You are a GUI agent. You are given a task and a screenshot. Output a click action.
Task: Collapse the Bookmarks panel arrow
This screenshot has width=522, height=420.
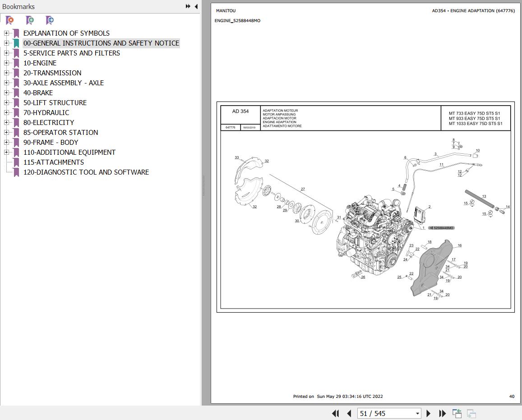196,6
